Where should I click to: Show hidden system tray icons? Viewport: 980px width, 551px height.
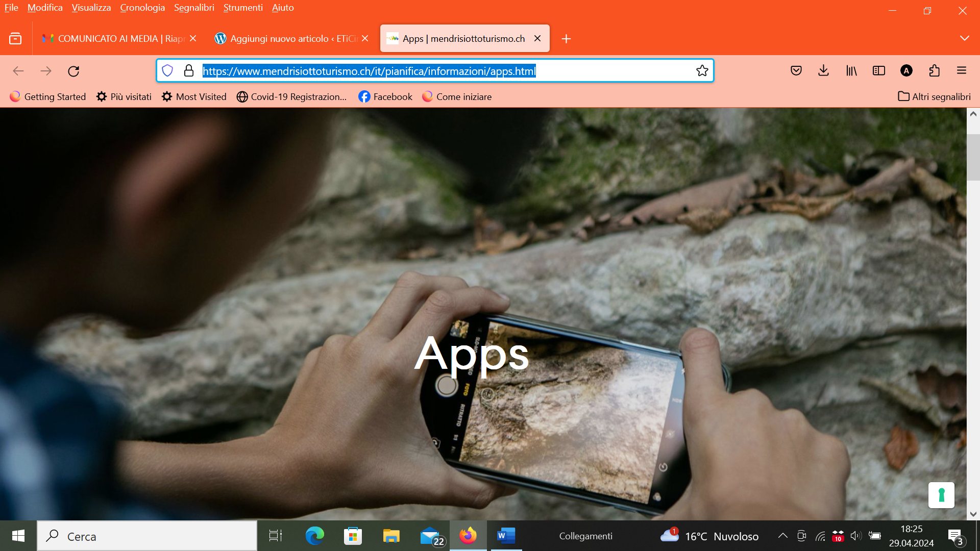(782, 536)
